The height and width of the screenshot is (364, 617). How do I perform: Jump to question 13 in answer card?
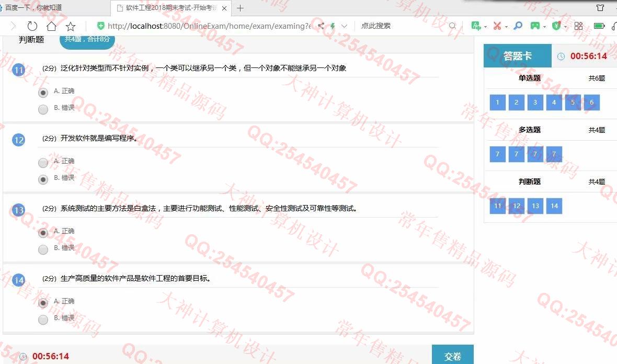pyautogui.click(x=535, y=206)
